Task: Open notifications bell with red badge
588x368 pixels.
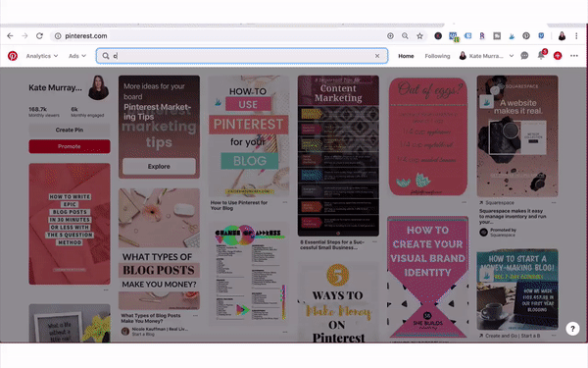Action: pos(542,55)
